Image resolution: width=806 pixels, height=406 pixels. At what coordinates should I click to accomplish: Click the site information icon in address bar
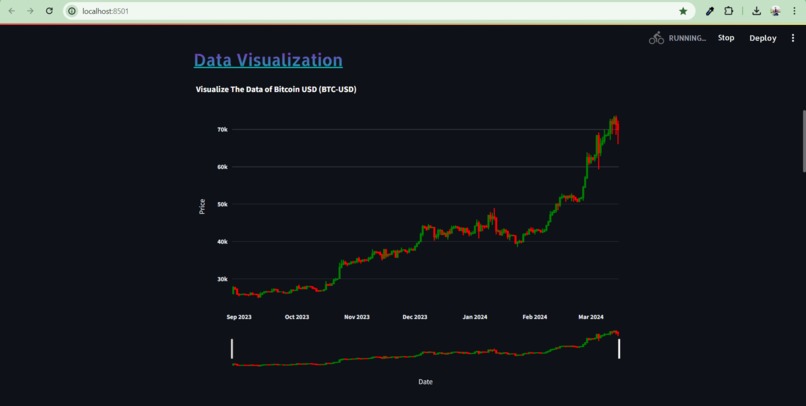pyautogui.click(x=72, y=11)
